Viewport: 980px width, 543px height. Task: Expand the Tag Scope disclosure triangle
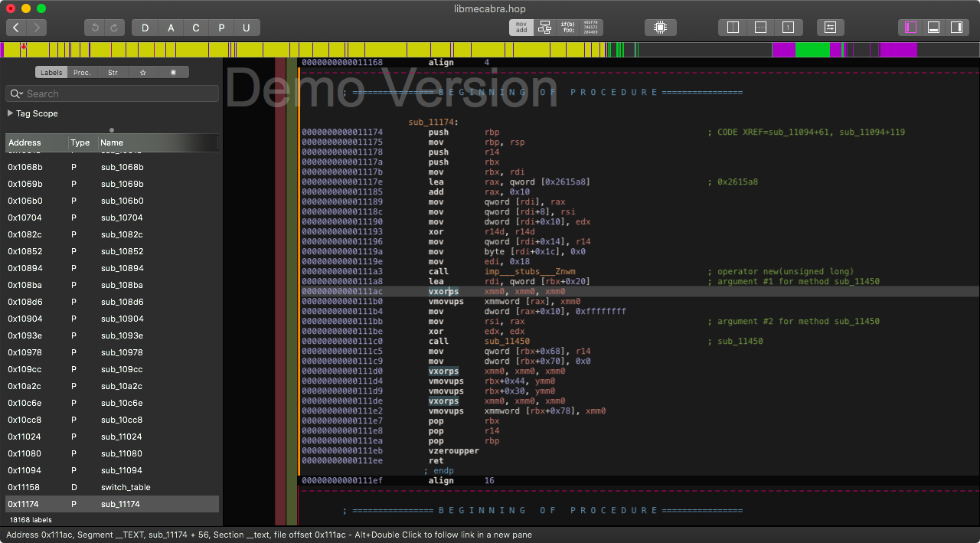click(x=10, y=113)
